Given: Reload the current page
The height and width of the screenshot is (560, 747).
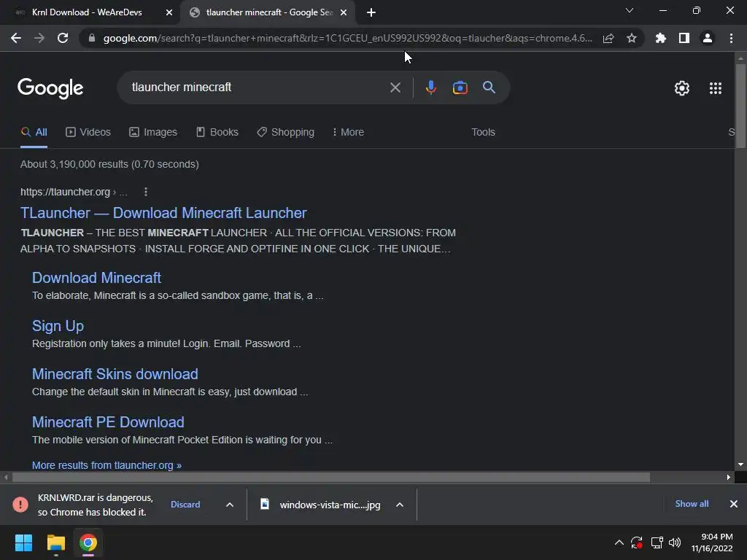Looking at the screenshot, I should 63,38.
